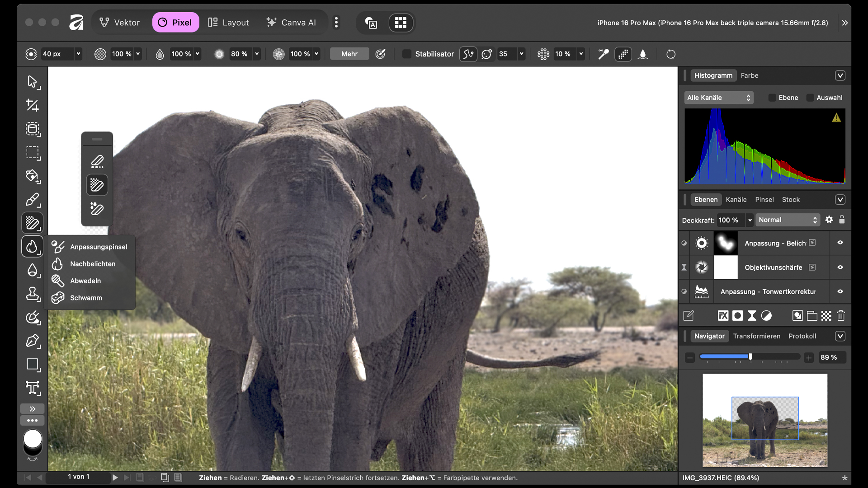The height and width of the screenshot is (488, 868).
Task: Select the Pen tool
Action: [33, 341]
